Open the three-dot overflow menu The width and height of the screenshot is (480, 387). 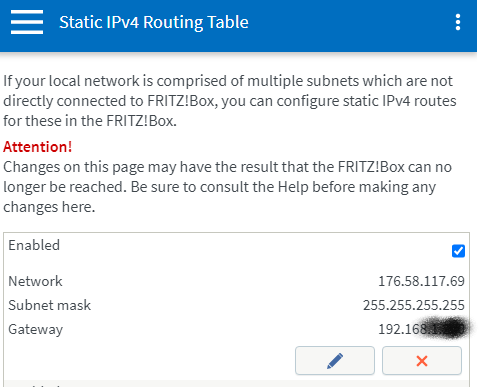458,22
